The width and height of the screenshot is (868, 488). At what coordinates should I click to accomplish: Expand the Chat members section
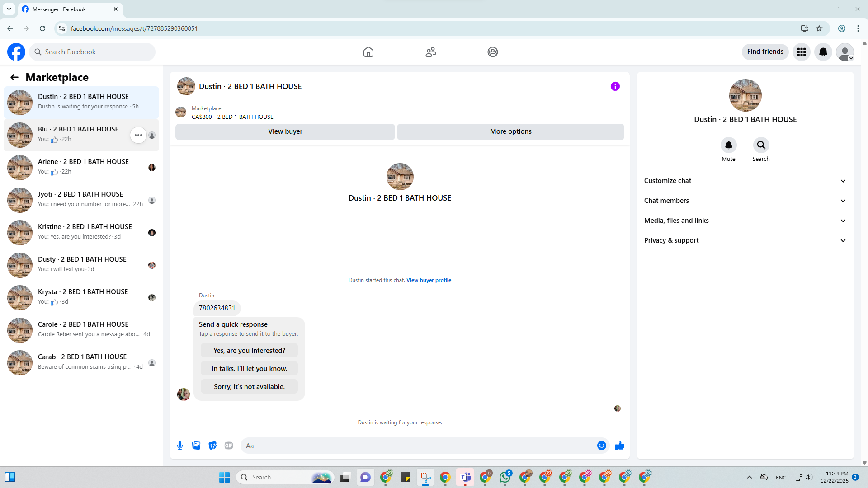coord(745,201)
